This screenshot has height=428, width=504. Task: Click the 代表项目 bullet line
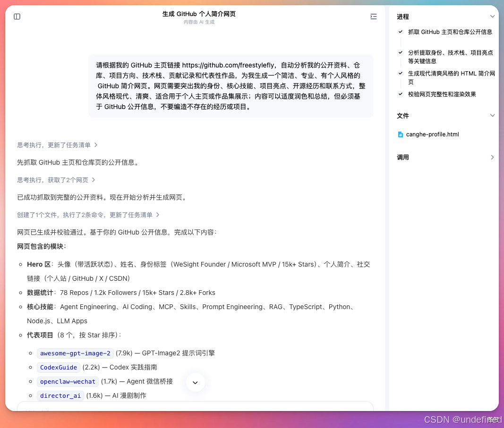[74, 335]
